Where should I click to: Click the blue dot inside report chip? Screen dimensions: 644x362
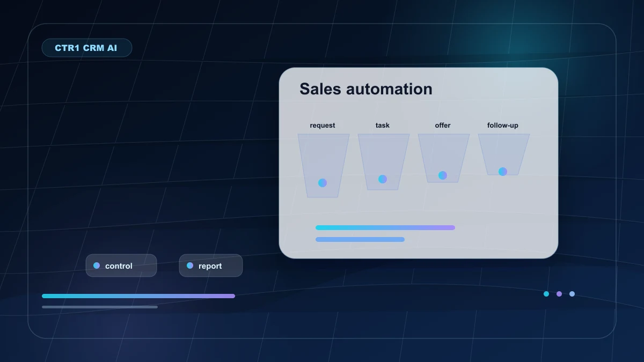click(x=190, y=265)
